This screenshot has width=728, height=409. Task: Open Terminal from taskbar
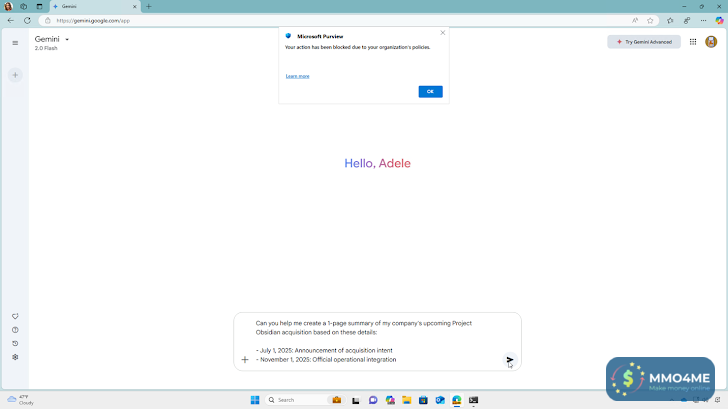pyautogui.click(x=474, y=400)
